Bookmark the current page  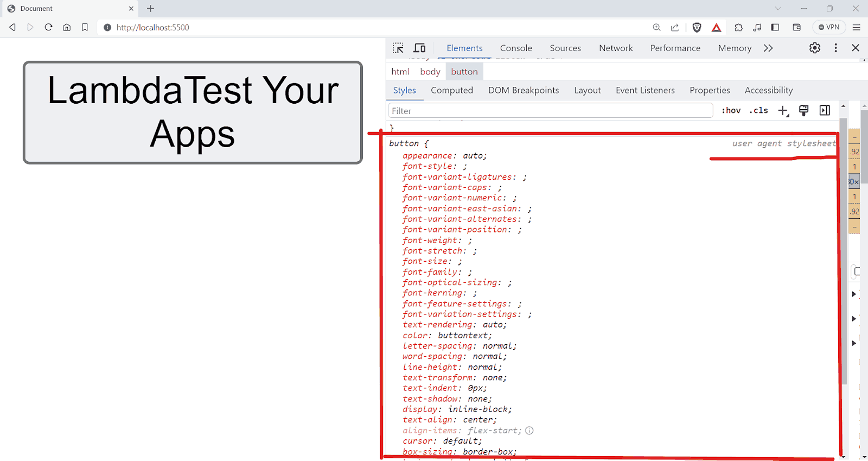(x=85, y=27)
